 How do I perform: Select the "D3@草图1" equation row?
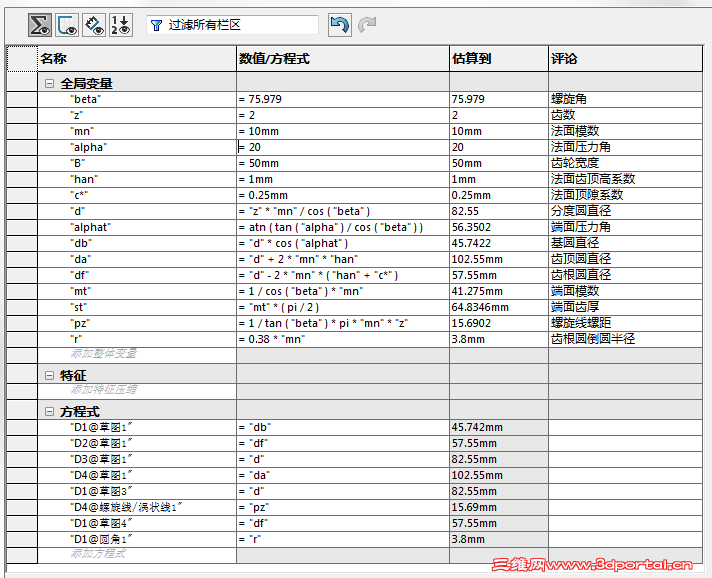pyautogui.click(x=137, y=459)
